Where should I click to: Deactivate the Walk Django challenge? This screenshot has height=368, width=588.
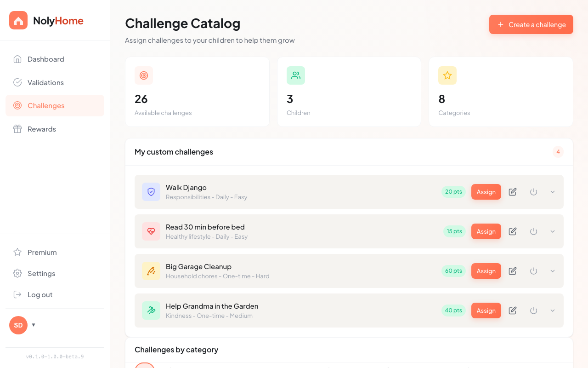click(x=533, y=192)
